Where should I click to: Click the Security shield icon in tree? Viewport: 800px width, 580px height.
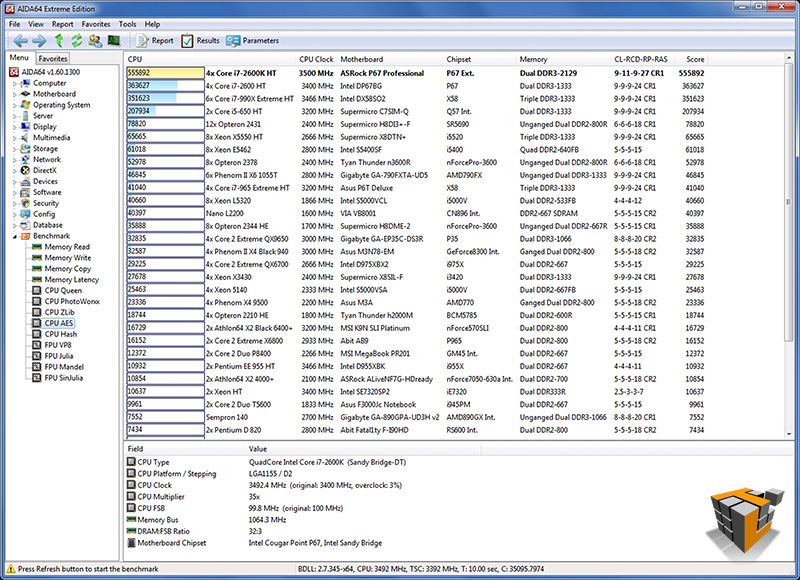point(26,203)
